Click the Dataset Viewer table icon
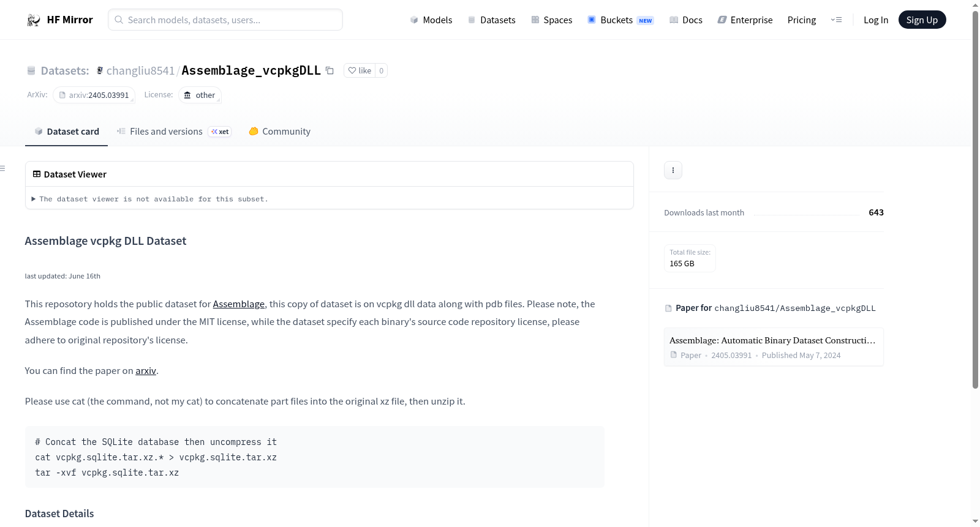980x527 pixels. 37,174
